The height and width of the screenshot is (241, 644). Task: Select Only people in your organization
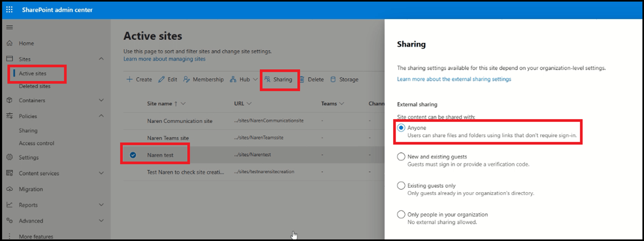401,214
